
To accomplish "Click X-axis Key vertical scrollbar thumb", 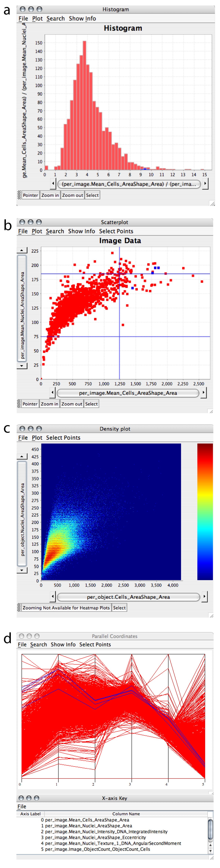I will [x=210, y=830].
